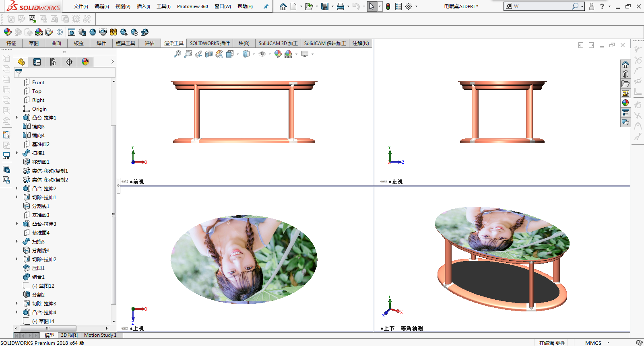
Task: Click the Help question mark button
Action: click(x=602, y=6)
